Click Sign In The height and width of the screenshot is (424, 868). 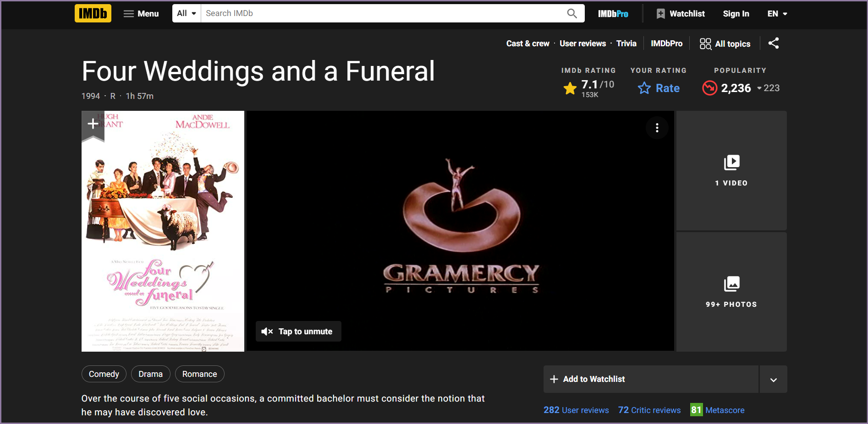[736, 14]
